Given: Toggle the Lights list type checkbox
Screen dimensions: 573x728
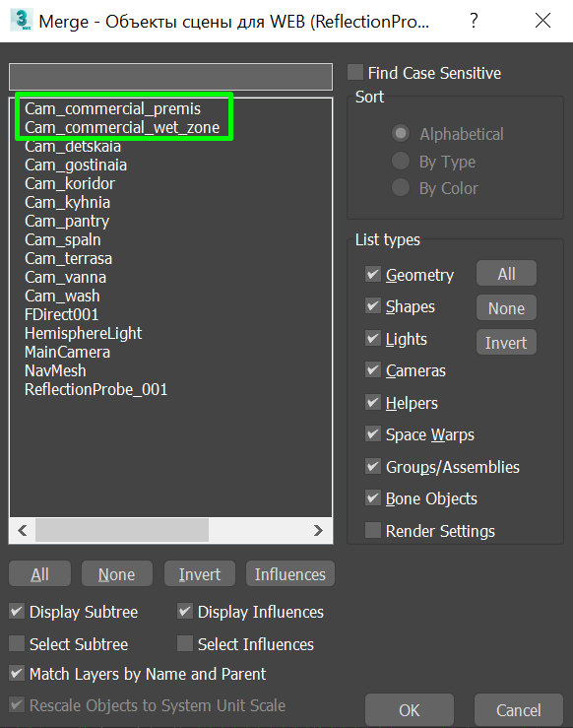Looking at the screenshot, I should pyautogui.click(x=373, y=339).
